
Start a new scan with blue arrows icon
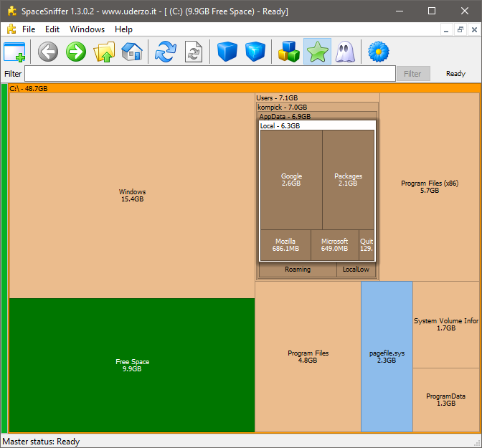166,52
